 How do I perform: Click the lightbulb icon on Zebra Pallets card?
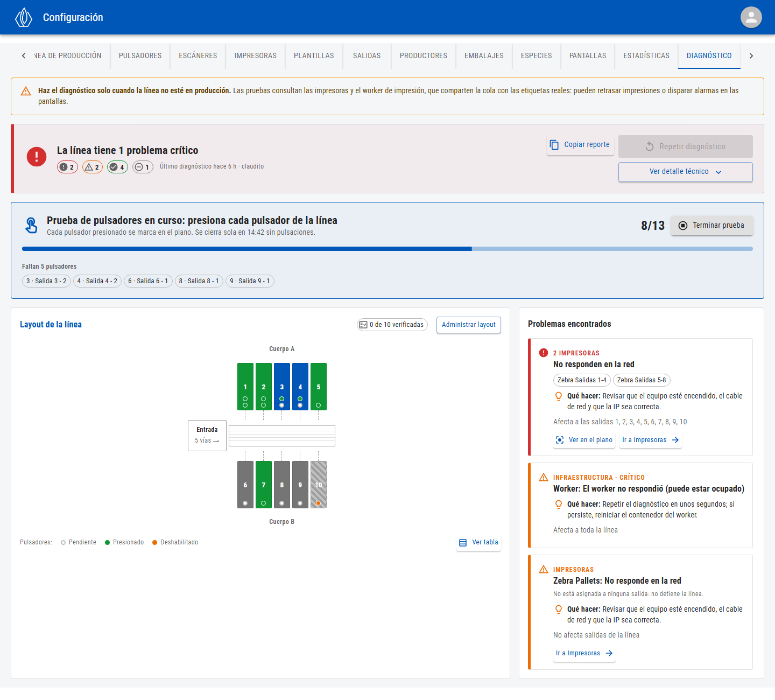[559, 610]
